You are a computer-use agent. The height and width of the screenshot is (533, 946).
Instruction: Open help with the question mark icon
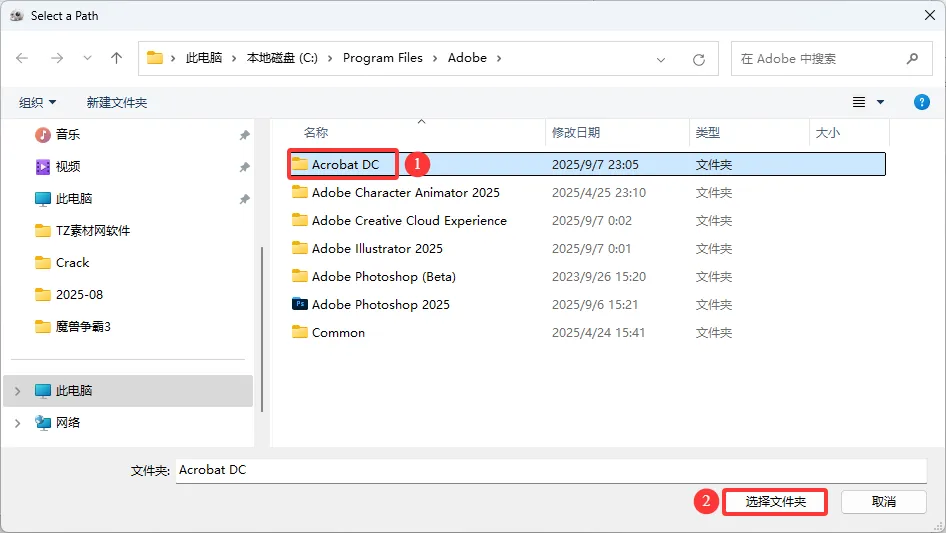pos(921,102)
